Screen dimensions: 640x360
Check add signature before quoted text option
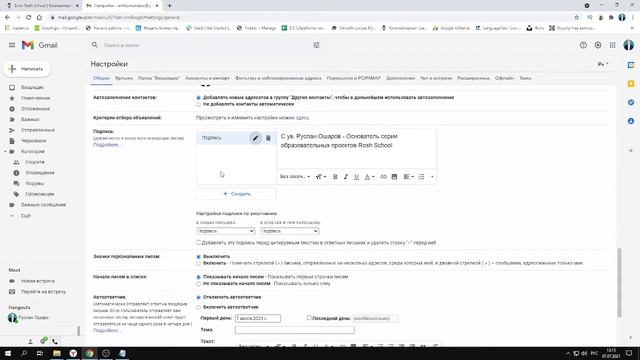(198, 242)
